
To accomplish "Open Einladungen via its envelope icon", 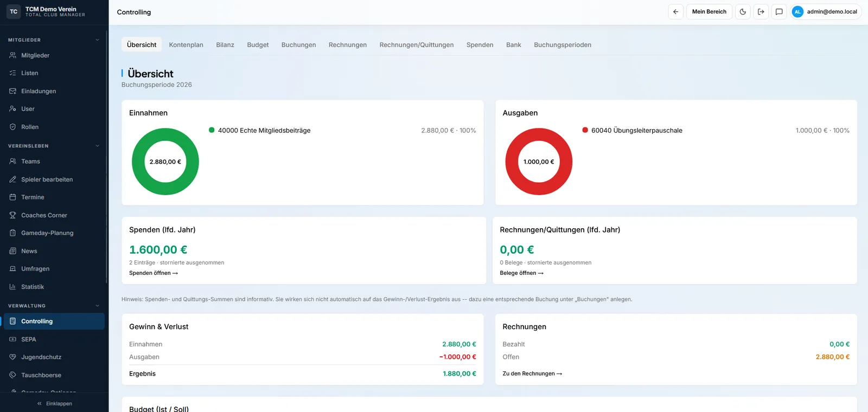I will [x=12, y=91].
